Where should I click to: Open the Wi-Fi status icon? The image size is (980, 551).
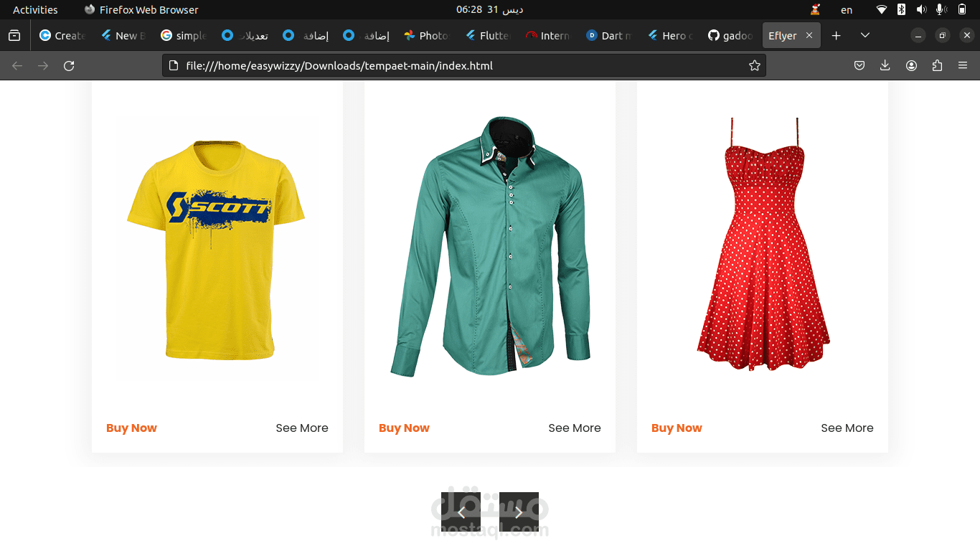[882, 10]
